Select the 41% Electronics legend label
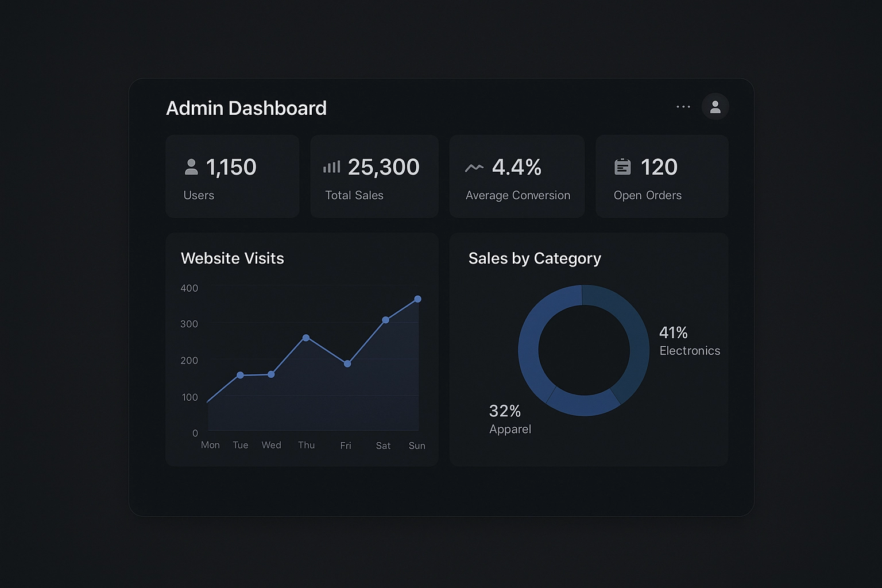This screenshot has height=588, width=882. tap(689, 341)
